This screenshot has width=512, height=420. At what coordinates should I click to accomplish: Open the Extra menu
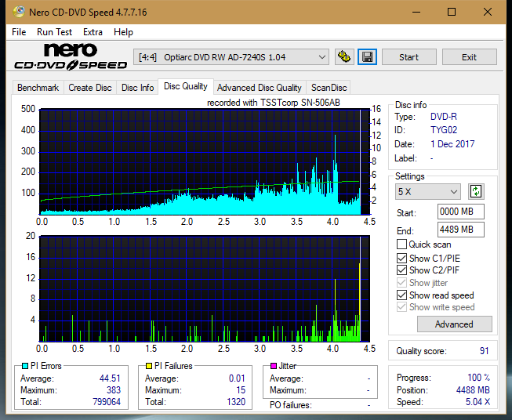coord(93,32)
